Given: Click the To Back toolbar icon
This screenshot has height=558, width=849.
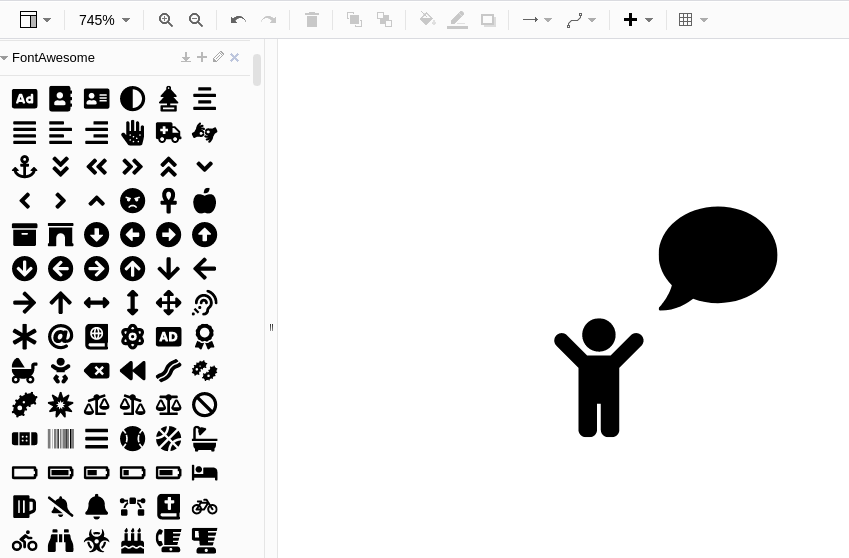Looking at the screenshot, I should (384, 20).
